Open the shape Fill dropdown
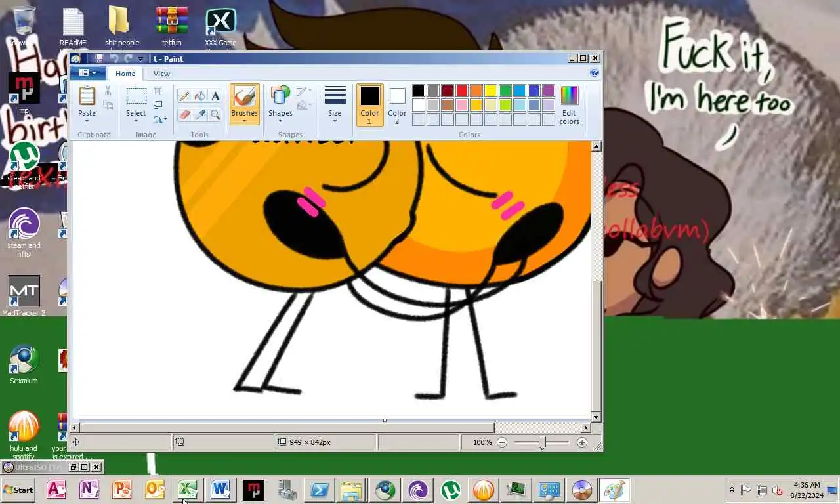The height and width of the screenshot is (504, 840). (x=304, y=106)
